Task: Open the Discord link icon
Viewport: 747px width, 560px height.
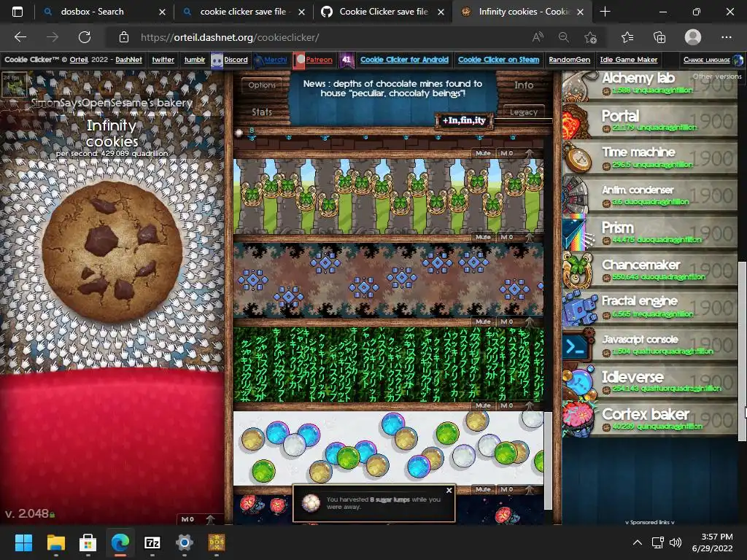Action: [x=217, y=60]
